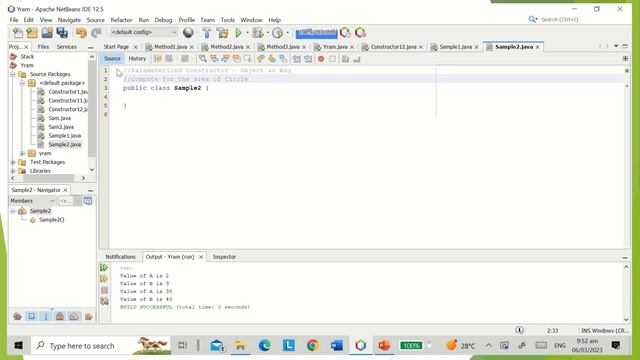Run the project with green play icon
The height and width of the screenshot is (360, 640).
pyautogui.click(x=238, y=33)
